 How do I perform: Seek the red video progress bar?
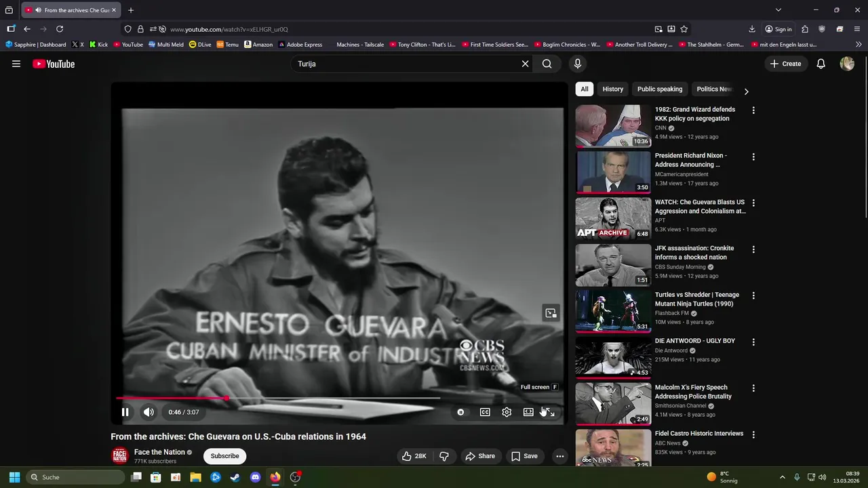coord(339,399)
